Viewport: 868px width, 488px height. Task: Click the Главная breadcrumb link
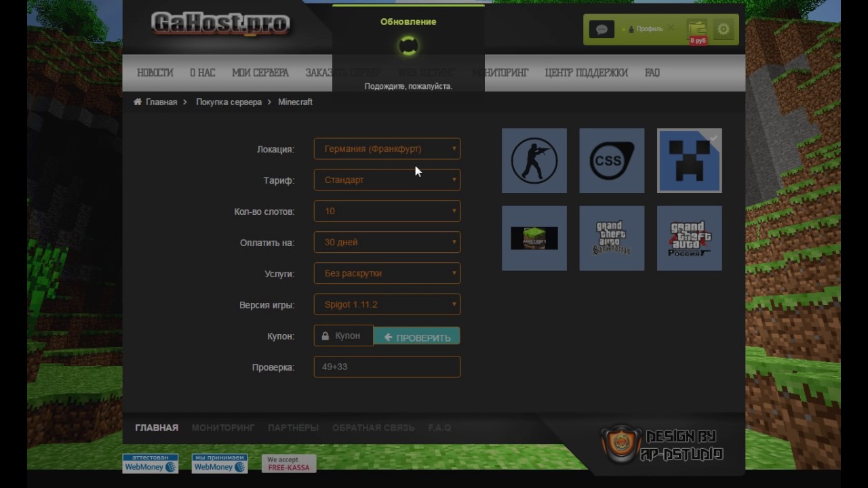point(161,102)
